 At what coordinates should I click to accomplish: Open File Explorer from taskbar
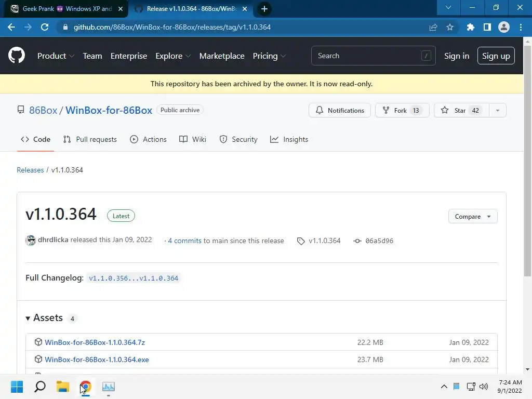[63, 387]
